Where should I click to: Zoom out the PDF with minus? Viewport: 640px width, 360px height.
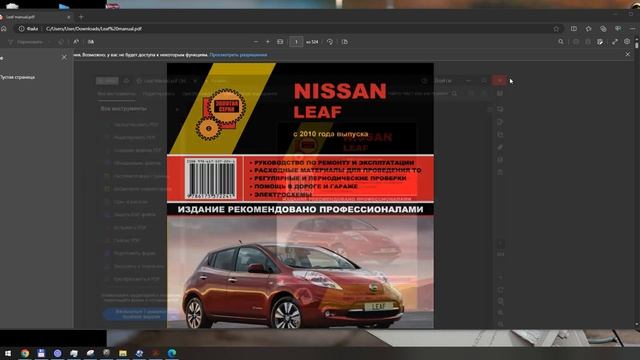[x=256, y=42]
